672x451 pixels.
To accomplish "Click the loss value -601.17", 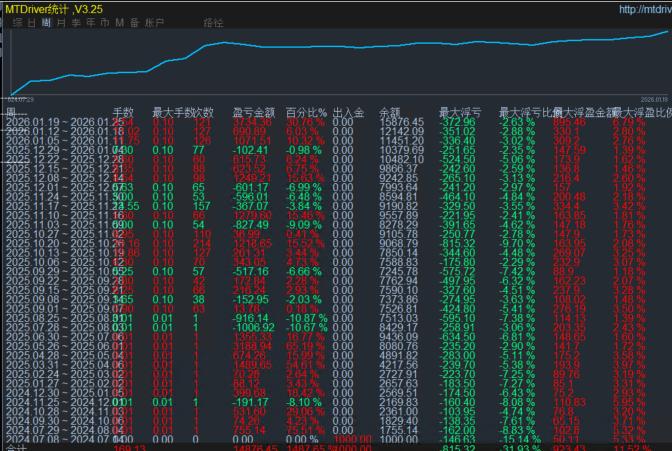I will point(250,187).
